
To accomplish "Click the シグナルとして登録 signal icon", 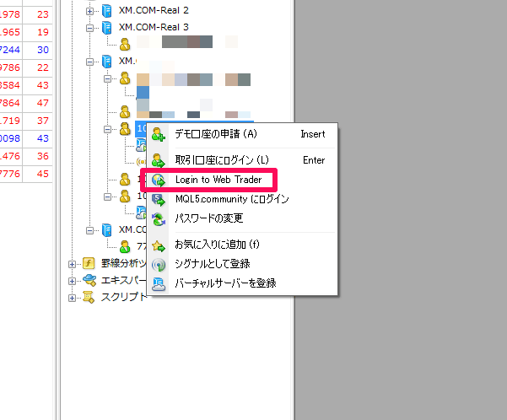I will 159,265.
